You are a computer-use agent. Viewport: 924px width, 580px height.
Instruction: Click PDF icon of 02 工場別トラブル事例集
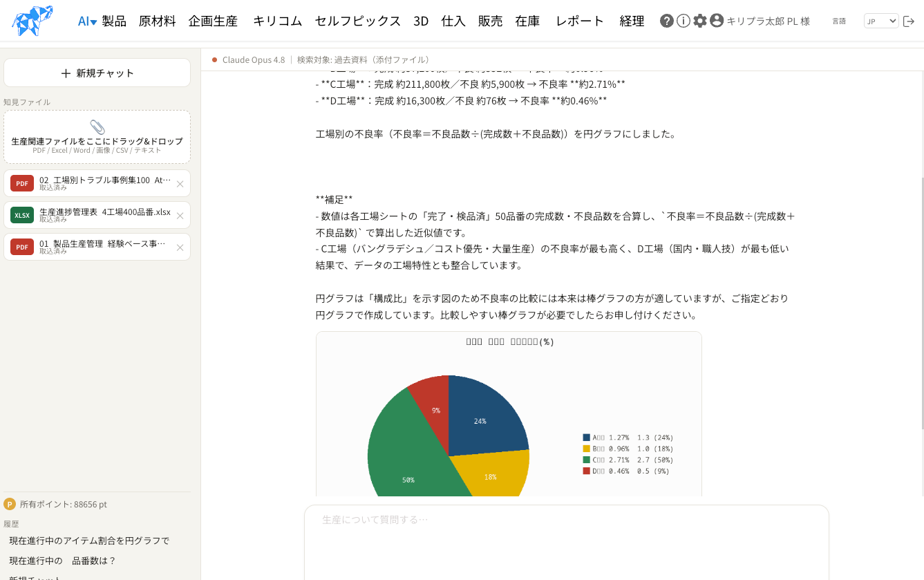(x=22, y=183)
